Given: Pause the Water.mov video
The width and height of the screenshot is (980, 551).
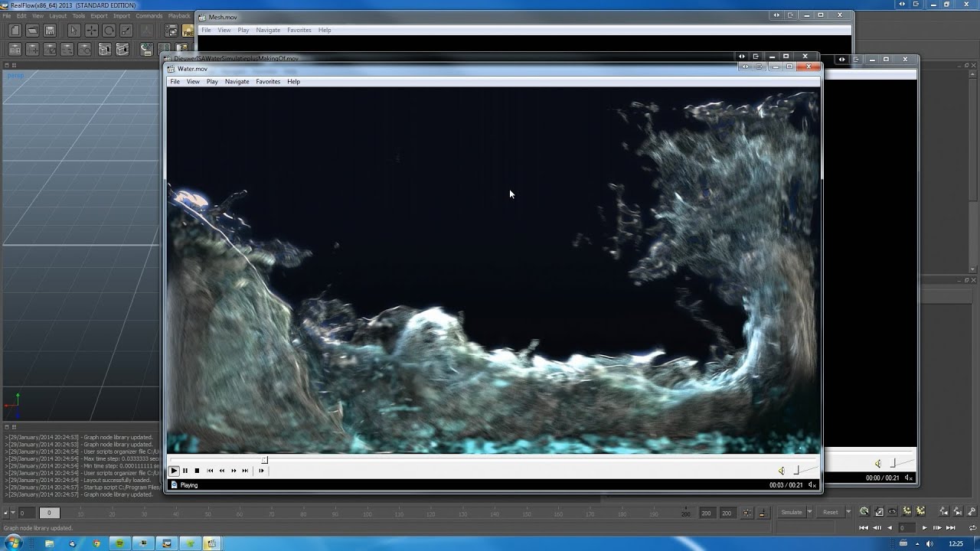Looking at the screenshot, I should coord(185,471).
